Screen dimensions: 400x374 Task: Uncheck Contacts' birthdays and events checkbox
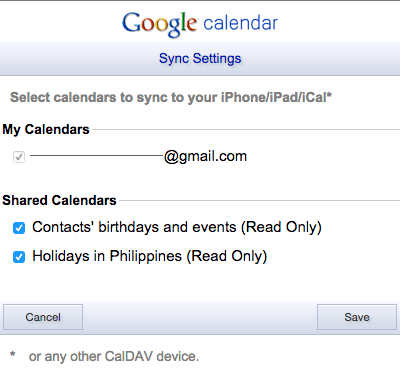[x=19, y=228]
